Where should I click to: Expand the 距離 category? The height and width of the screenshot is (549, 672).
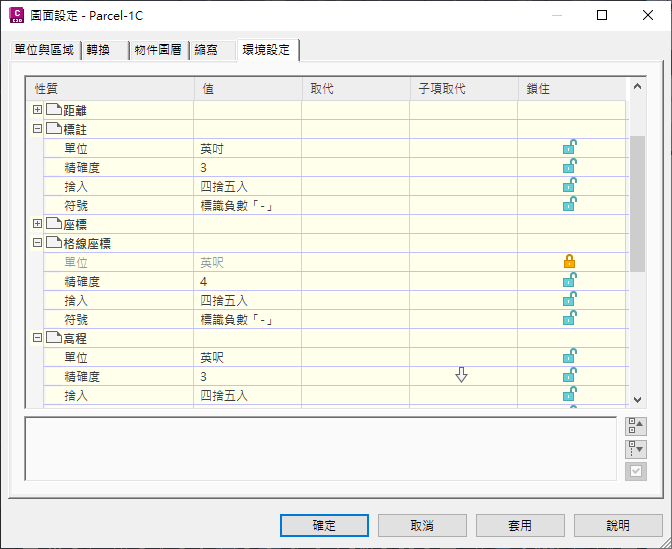click(37, 109)
